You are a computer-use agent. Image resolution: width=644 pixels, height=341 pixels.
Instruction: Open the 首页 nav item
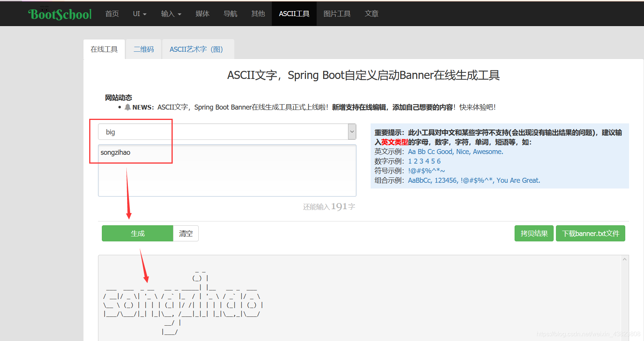[112, 14]
